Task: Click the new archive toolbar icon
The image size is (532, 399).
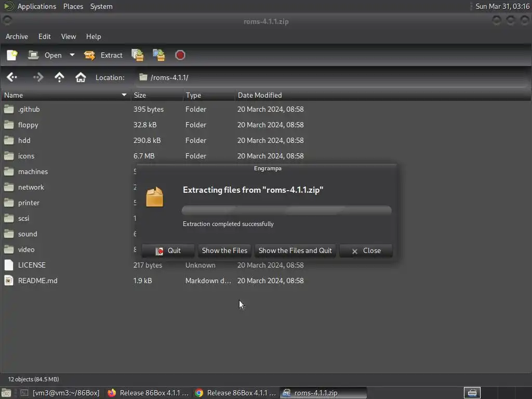Action: [x=12, y=55]
